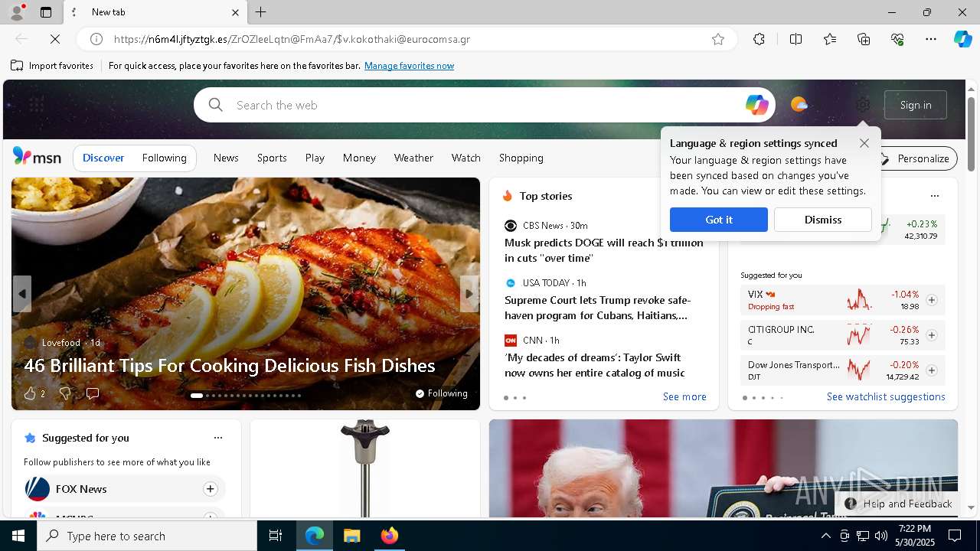Click Import favorites

pyautogui.click(x=52, y=66)
